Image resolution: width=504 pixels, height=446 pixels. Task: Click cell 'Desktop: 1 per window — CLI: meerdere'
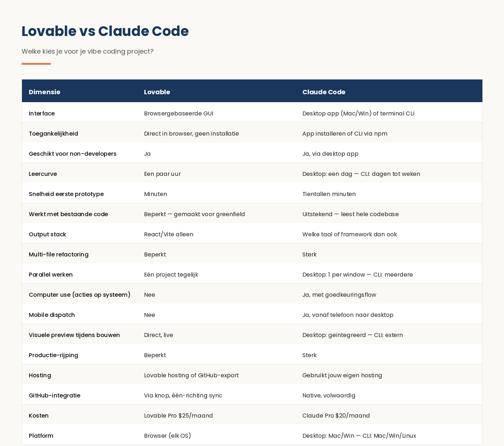click(x=357, y=275)
